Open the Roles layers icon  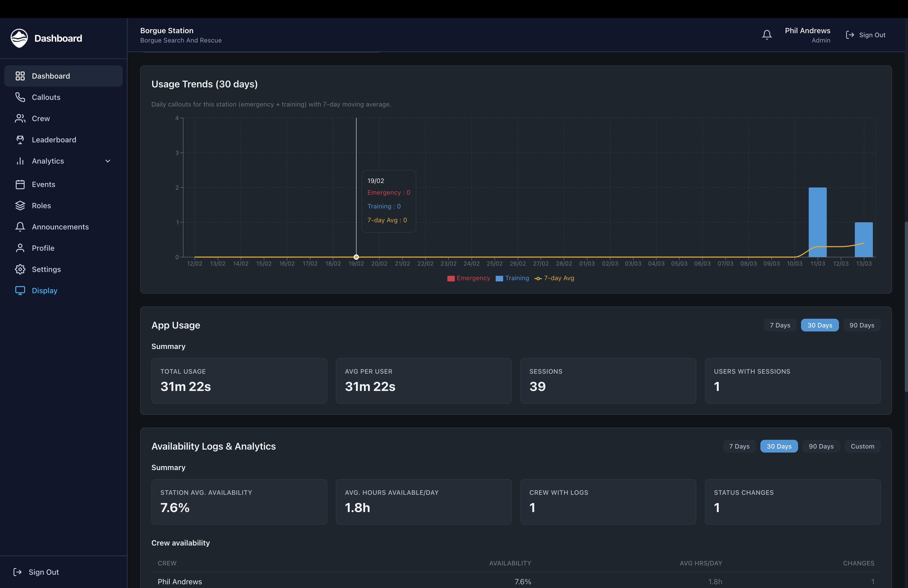point(20,205)
